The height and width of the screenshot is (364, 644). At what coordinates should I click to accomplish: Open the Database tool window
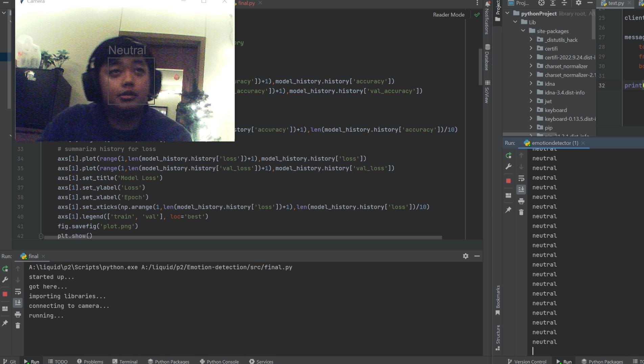pos(487,57)
